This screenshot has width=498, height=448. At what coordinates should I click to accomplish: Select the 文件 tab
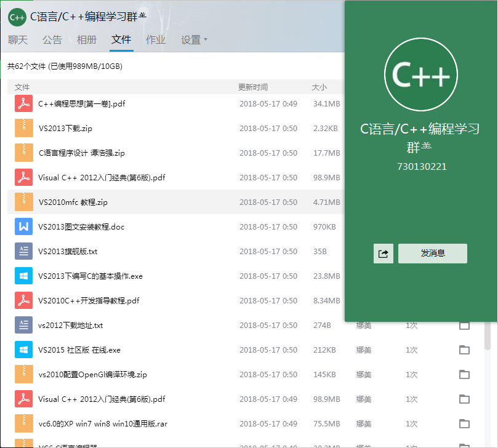pos(121,39)
